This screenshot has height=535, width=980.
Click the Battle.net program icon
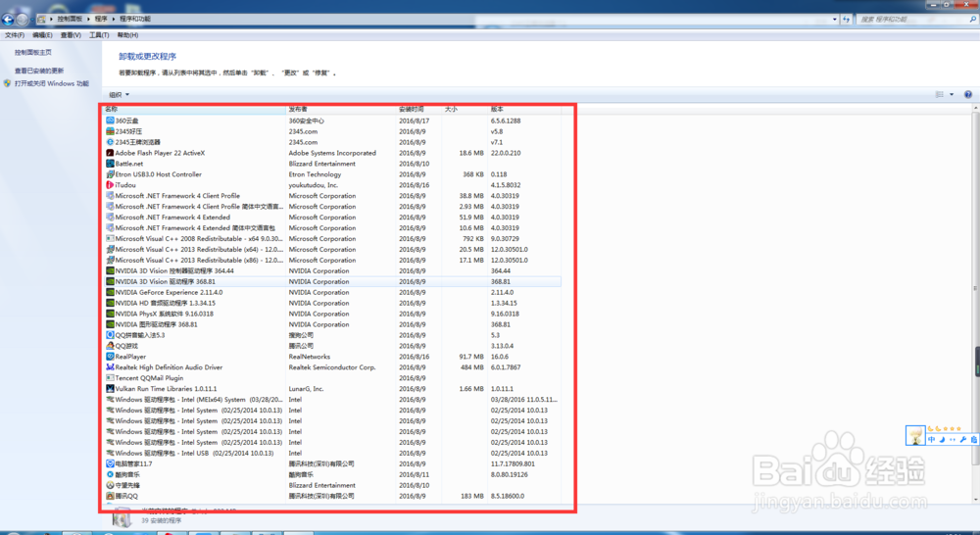110,163
